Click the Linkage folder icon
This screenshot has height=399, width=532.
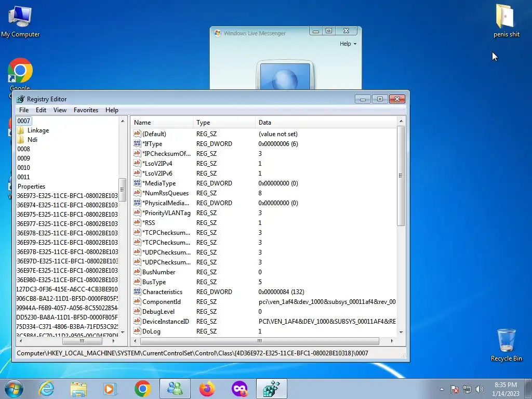pos(21,130)
